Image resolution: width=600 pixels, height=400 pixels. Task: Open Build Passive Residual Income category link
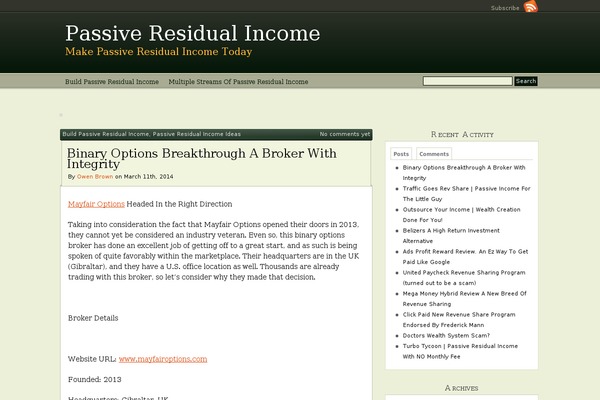click(x=106, y=134)
